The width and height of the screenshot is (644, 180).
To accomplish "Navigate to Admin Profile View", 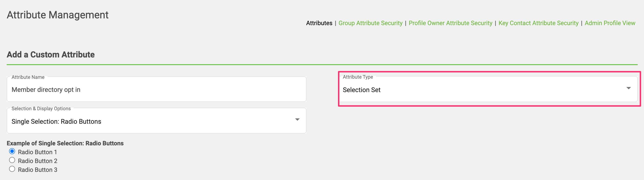I will [x=610, y=23].
